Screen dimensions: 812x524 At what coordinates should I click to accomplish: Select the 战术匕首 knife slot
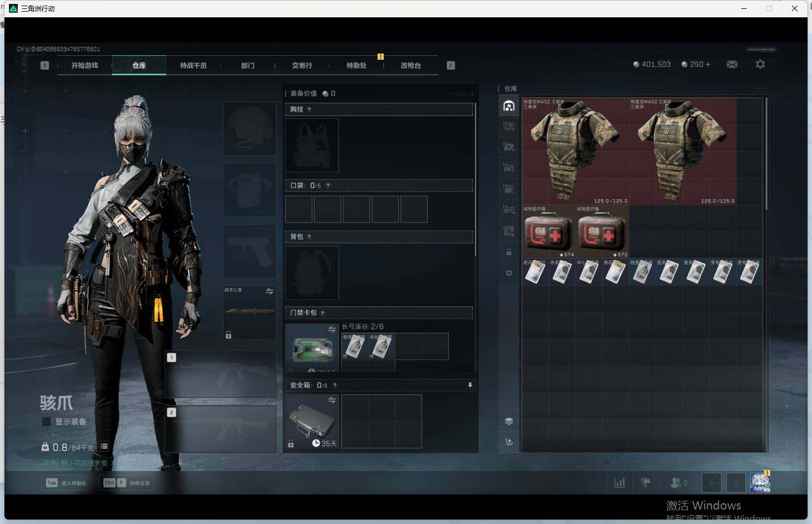pyautogui.click(x=249, y=313)
